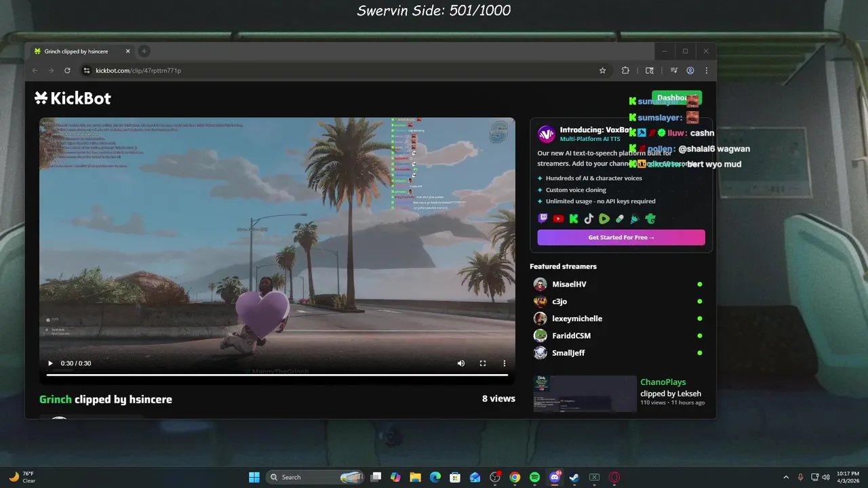Click the taskbar Search box
868x488 pixels.
click(x=314, y=477)
